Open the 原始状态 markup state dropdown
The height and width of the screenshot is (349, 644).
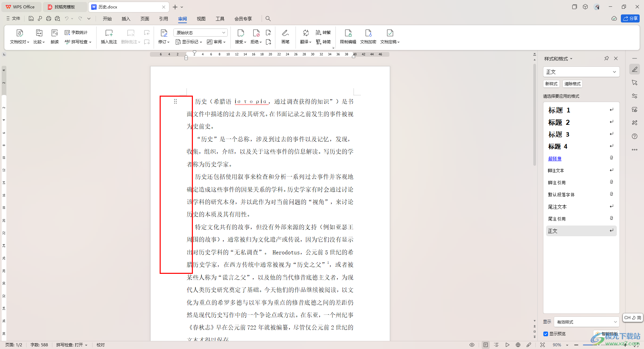point(200,33)
